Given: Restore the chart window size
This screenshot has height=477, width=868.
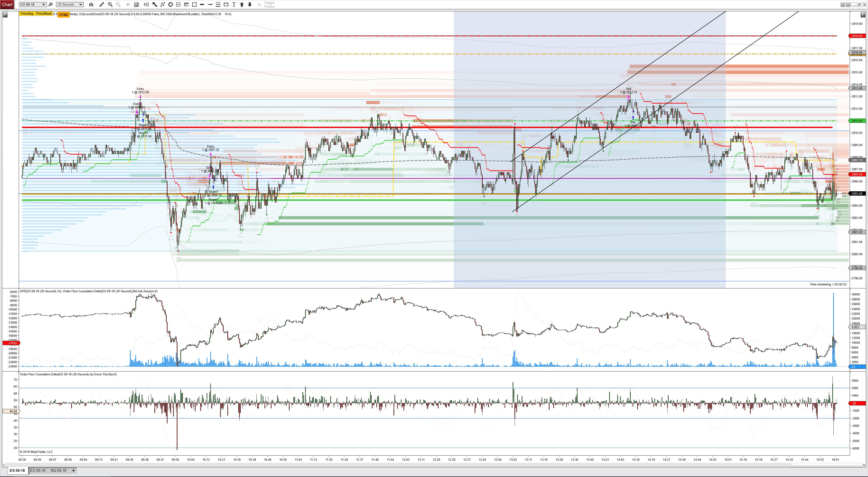Looking at the screenshot, I should (x=859, y=5).
